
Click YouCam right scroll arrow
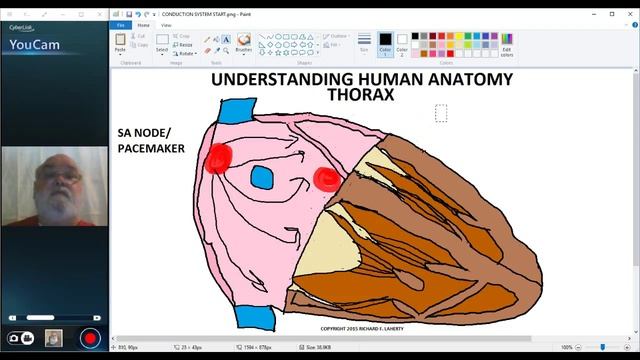[97, 318]
